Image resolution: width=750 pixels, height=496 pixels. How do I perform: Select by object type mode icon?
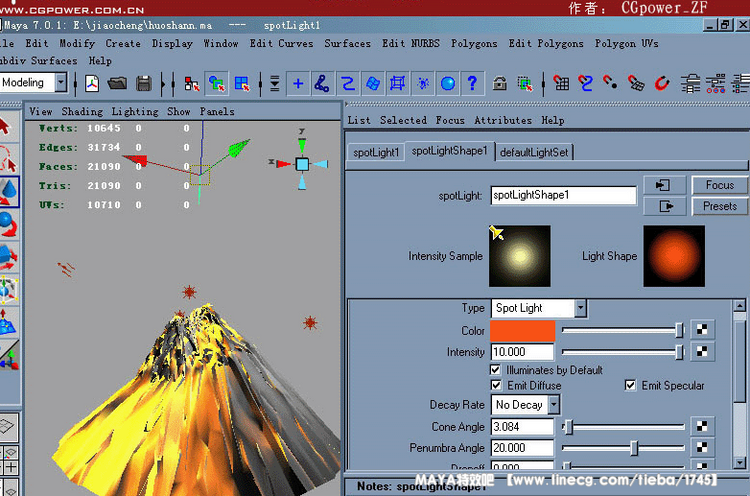(217, 84)
